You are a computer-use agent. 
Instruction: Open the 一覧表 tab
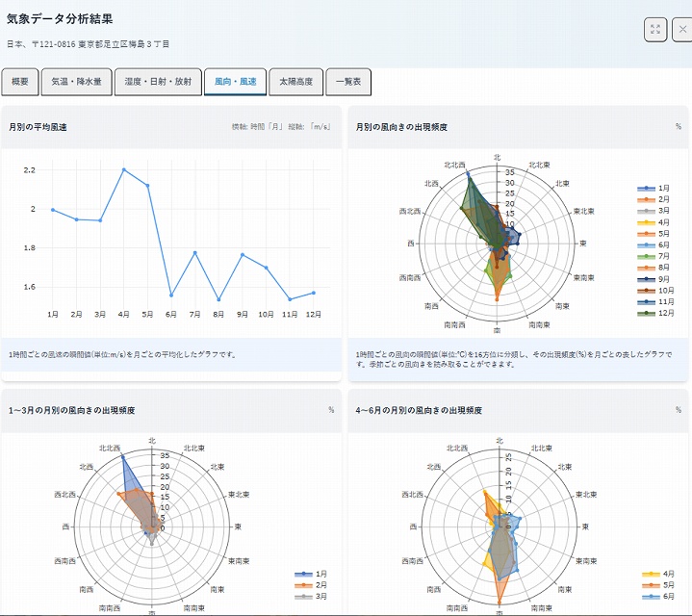pyautogui.click(x=348, y=83)
